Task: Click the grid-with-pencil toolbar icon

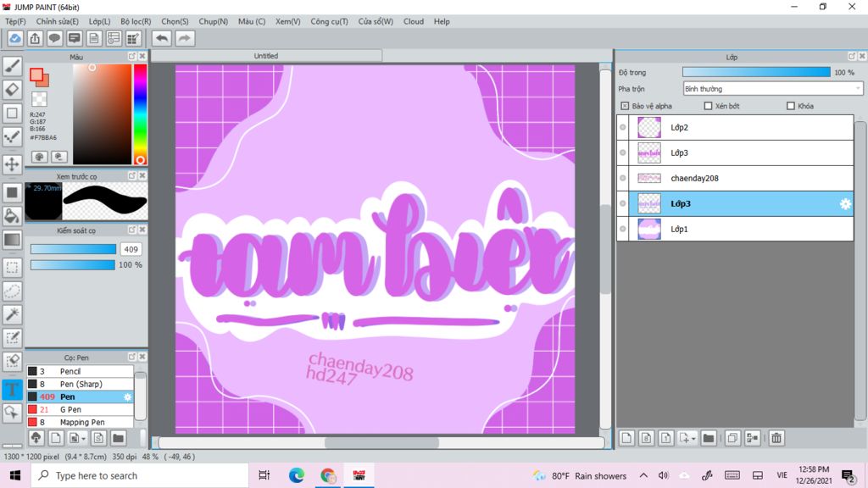Action: [133, 38]
